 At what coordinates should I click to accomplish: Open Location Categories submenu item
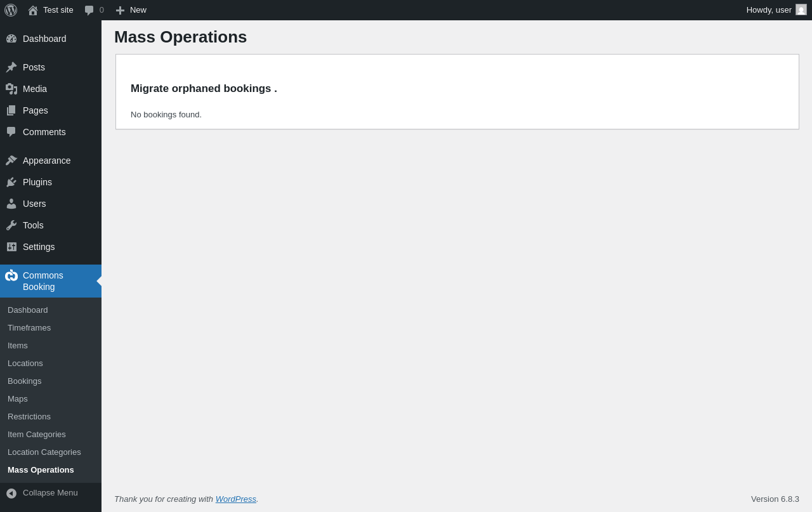pyautogui.click(x=44, y=452)
